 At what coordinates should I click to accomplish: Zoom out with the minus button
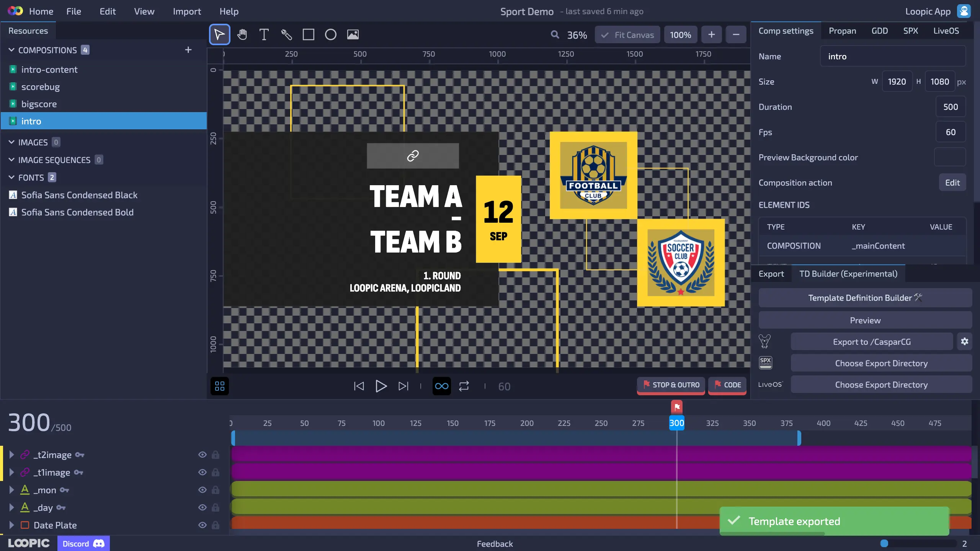pyautogui.click(x=736, y=34)
